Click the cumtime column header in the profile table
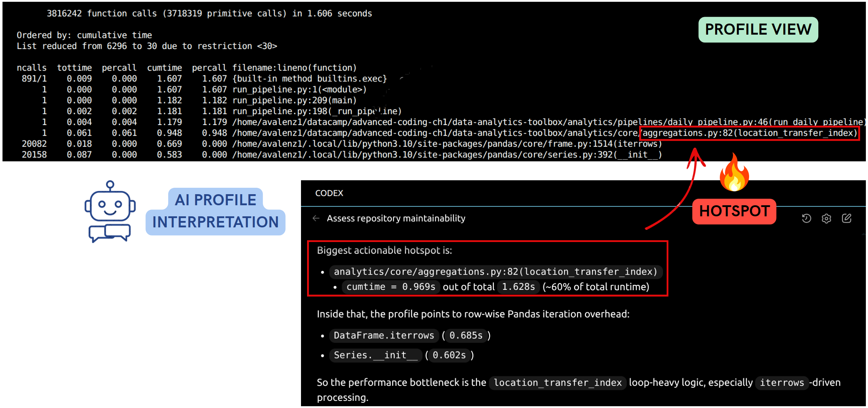Viewport: 868px width, 408px height. [164, 68]
